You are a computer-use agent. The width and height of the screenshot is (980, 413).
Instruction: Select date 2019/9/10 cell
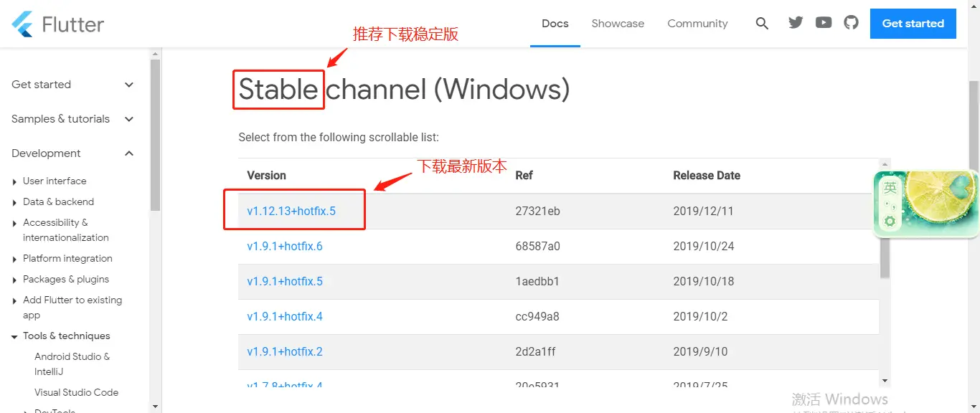click(700, 352)
